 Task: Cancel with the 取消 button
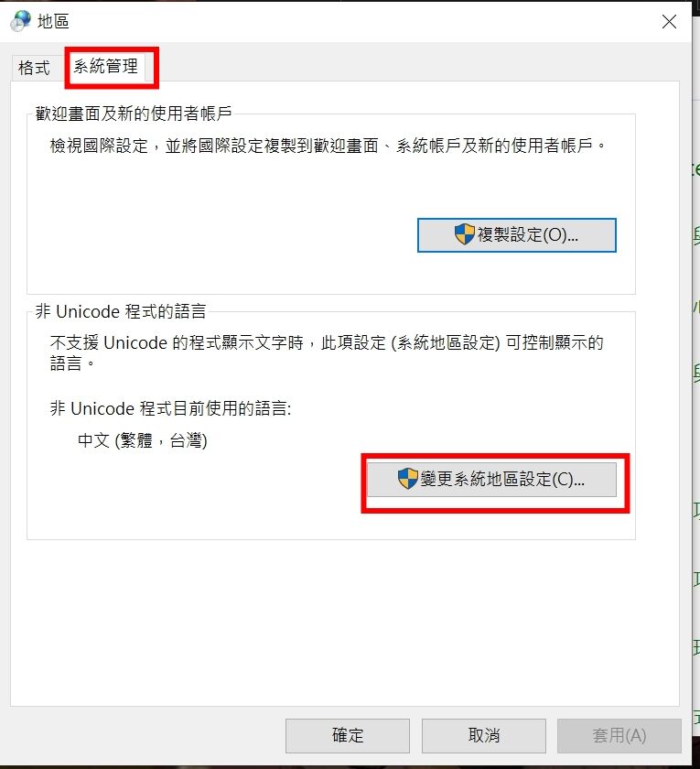pos(484,736)
